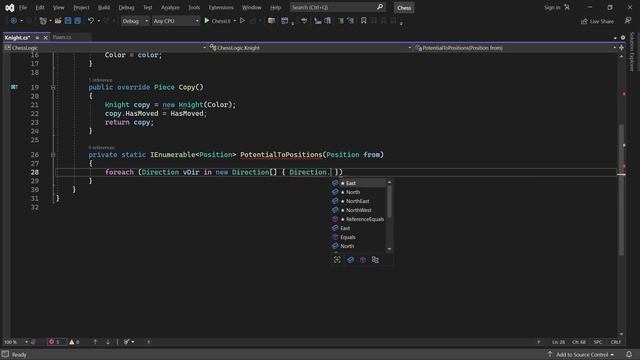Split the editor window with the split icon
Image resolution: width=640 pixels, height=360 pixels.
pos(621,48)
